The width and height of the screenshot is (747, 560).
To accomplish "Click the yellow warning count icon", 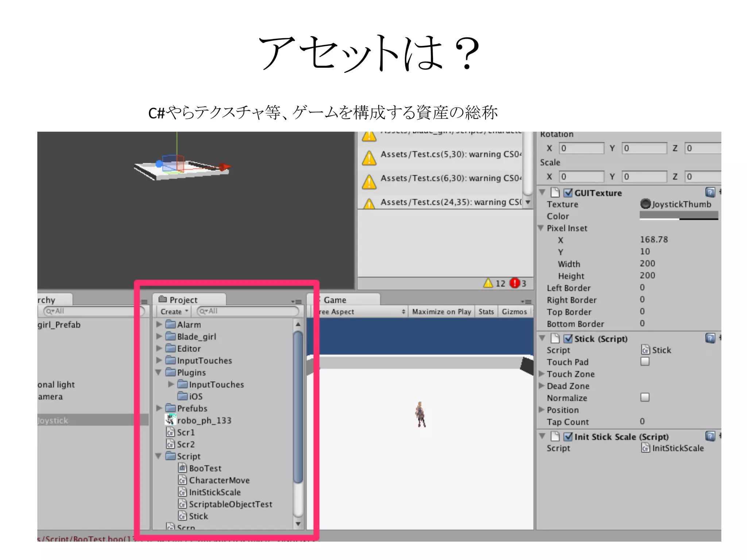I will point(488,283).
